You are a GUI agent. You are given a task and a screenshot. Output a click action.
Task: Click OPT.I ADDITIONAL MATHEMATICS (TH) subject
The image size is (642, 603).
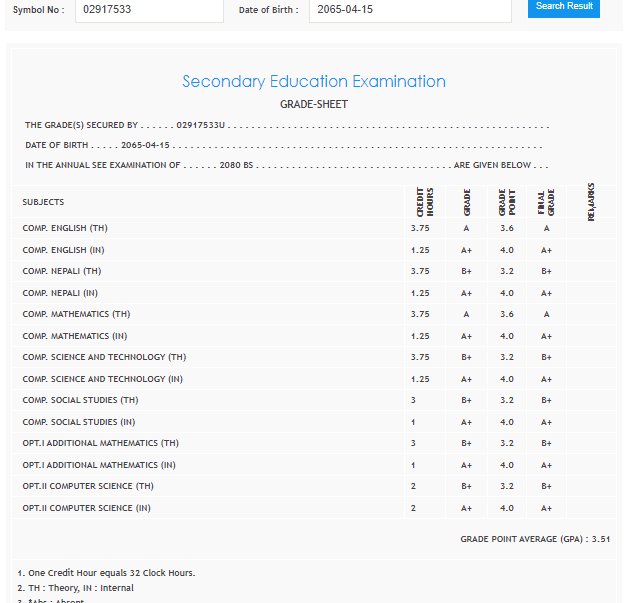pyautogui.click(x=100, y=443)
